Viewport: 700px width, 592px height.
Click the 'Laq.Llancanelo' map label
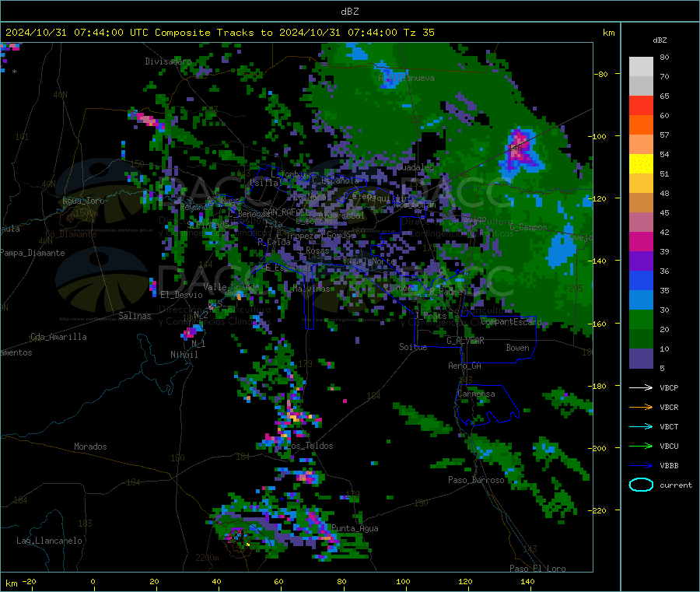pos(50,541)
